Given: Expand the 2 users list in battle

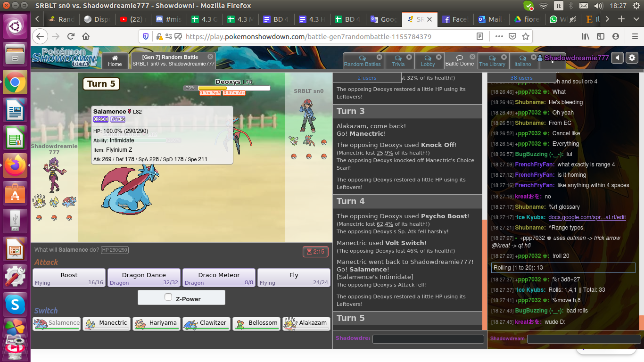Looking at the screenshot, I should click(x=367, y=78).
